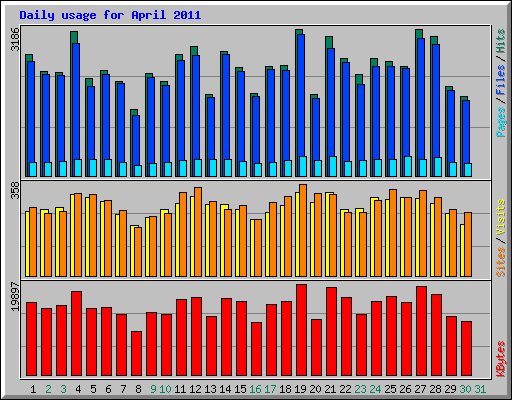Click the '3186' hits axis value
Image resolution: width=512 pixels, height=400 pixels.
click(15, 39)
